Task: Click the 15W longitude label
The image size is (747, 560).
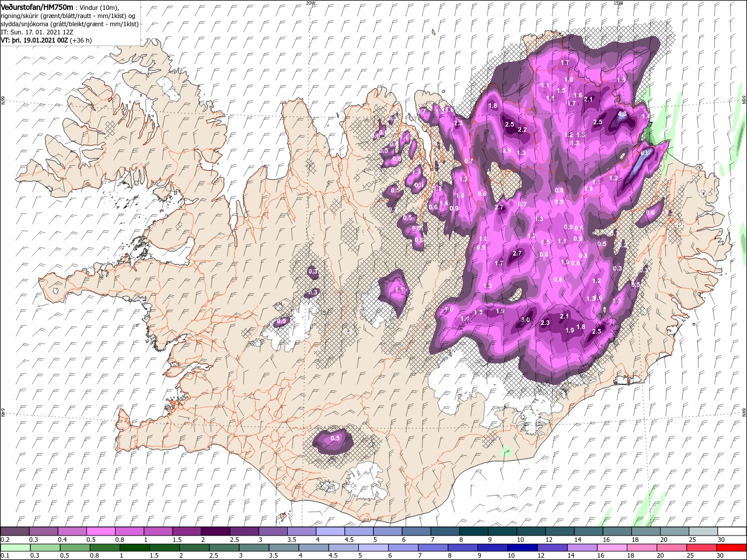Action: [x=618, y=3]
